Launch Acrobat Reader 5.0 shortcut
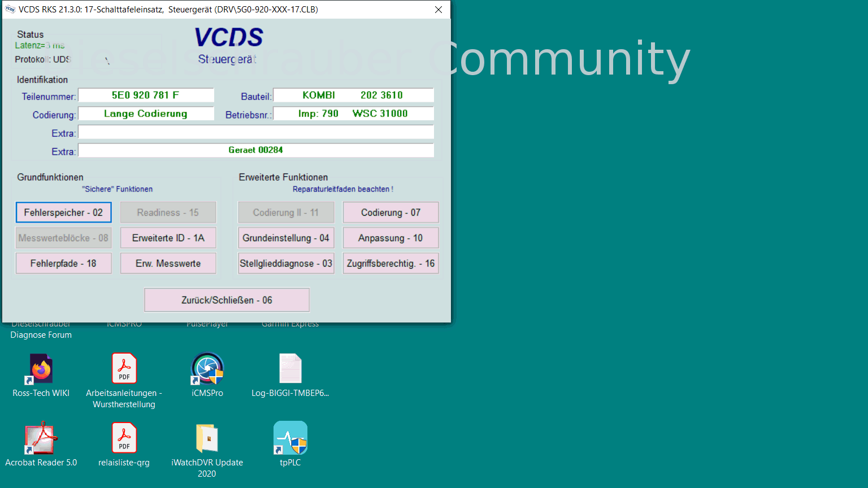The image size is (868, 488). point(41,446)
